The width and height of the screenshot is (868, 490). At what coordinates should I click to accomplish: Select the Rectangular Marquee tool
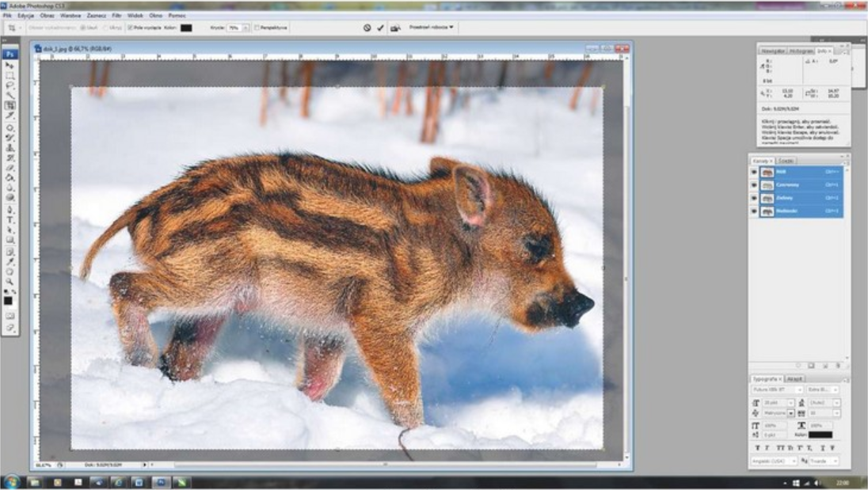pyautogui.click(x=10, y=76)
